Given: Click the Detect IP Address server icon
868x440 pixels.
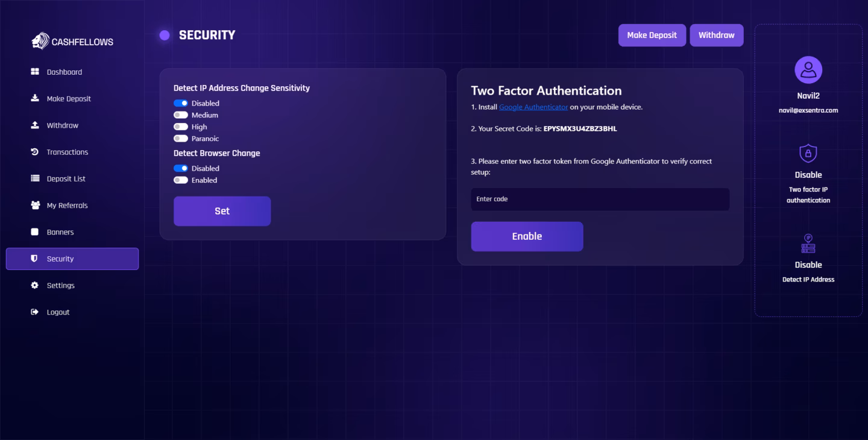Looking at the screenshot, I should pyautogui.click(x=808, y=244).
